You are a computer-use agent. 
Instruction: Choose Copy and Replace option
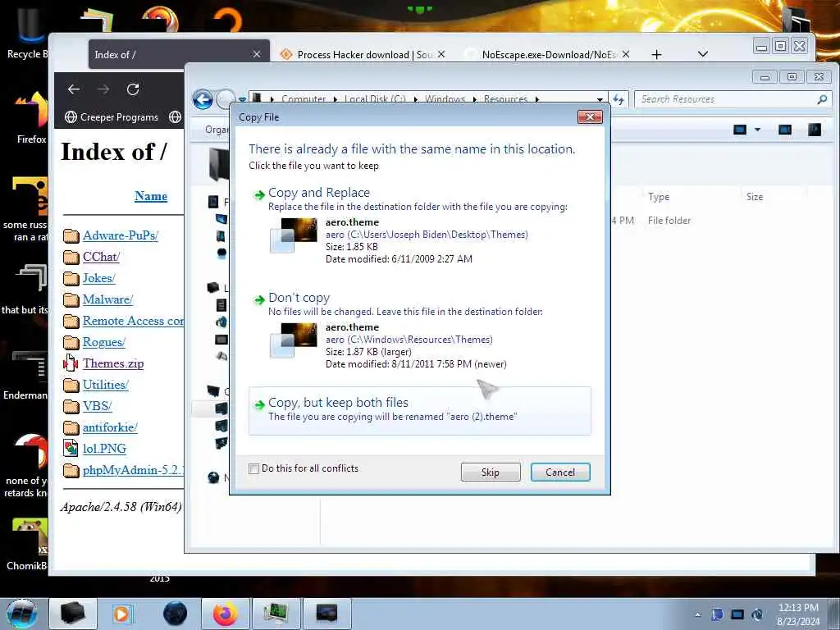tap(419, 225)
